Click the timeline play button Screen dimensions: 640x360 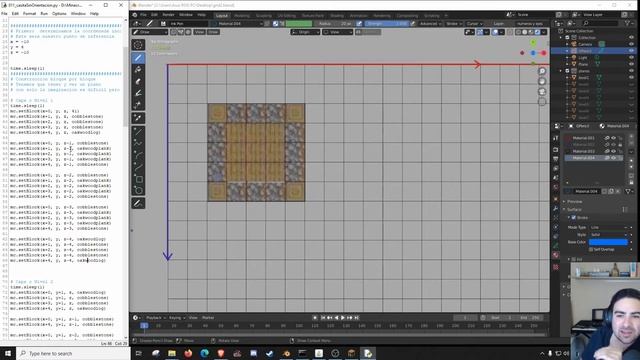[x=343, y=318]
